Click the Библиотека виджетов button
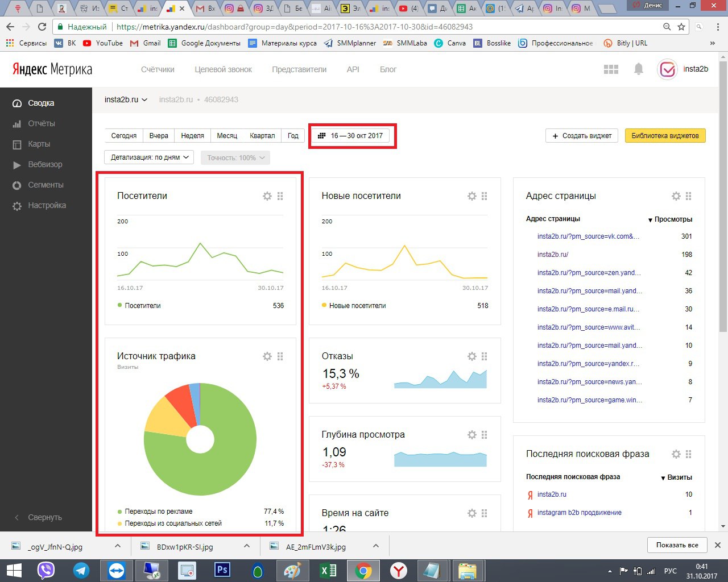The image size is (728, 582). pos(665,136)
